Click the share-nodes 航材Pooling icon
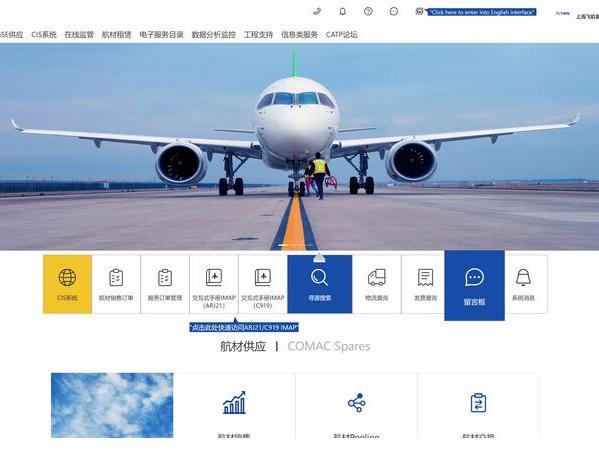Viewport: 599px width, 449px height. [x=356, y=403]
